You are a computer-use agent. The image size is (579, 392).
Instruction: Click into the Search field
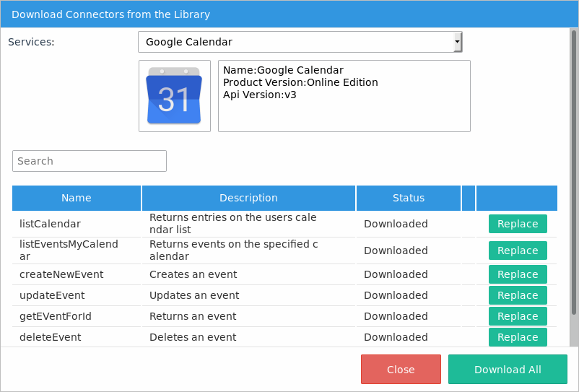coord(90,161)
